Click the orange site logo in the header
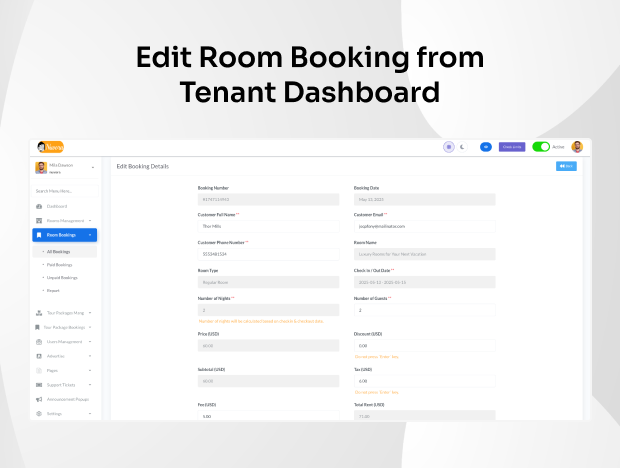 click(51, 147)
